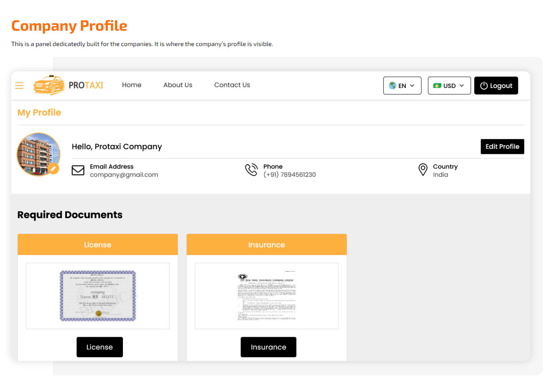Log out using the Logout button
The width and height of the screenshot is (554, 392).
pos(496,85)
